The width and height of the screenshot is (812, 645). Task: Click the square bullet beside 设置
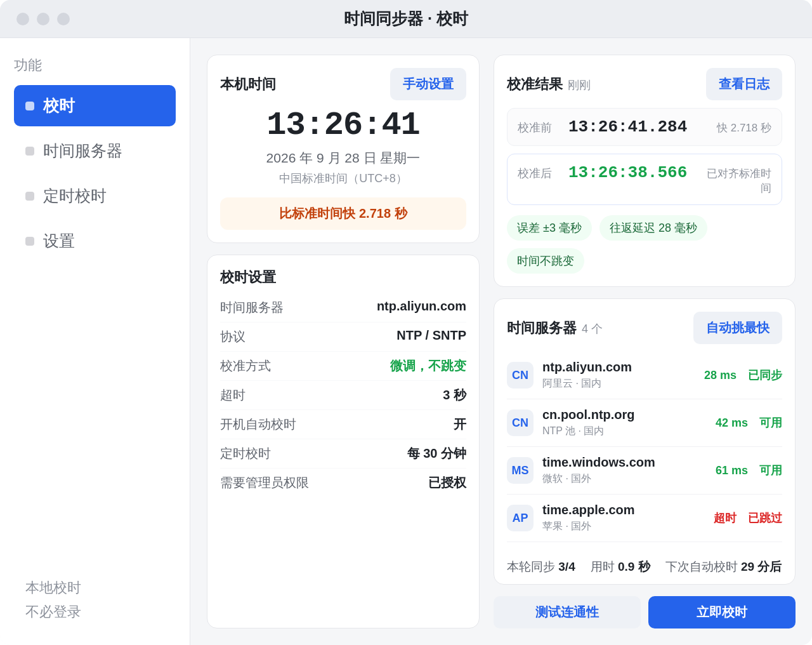[x=30, y=241]
